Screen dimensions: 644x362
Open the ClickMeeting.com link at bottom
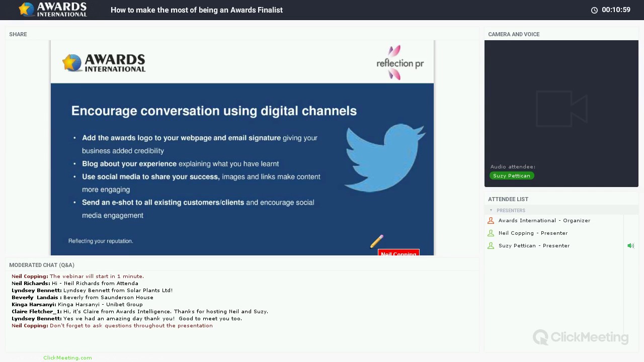tap(67, 357)
